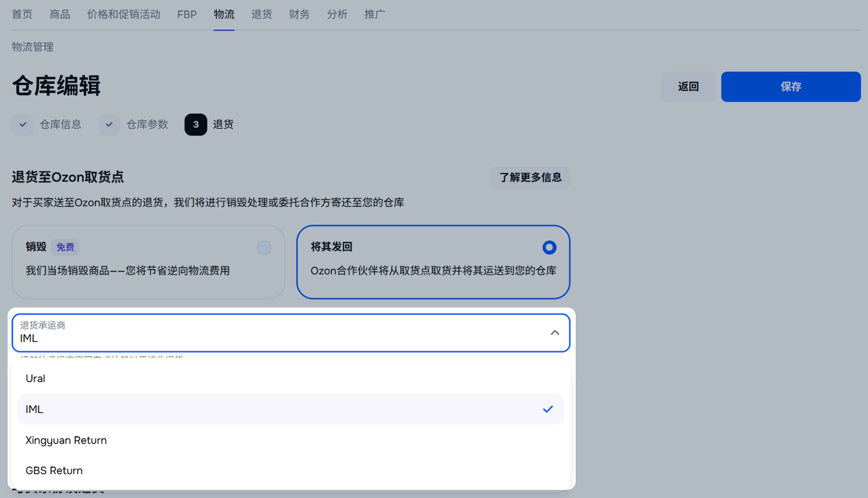
Task: Click the blue 保存 button
Action: [x=790, y=86]
